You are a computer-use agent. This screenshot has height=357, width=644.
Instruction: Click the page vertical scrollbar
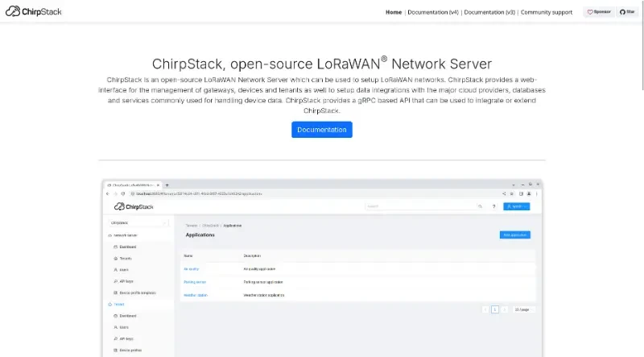click(642, 45)
